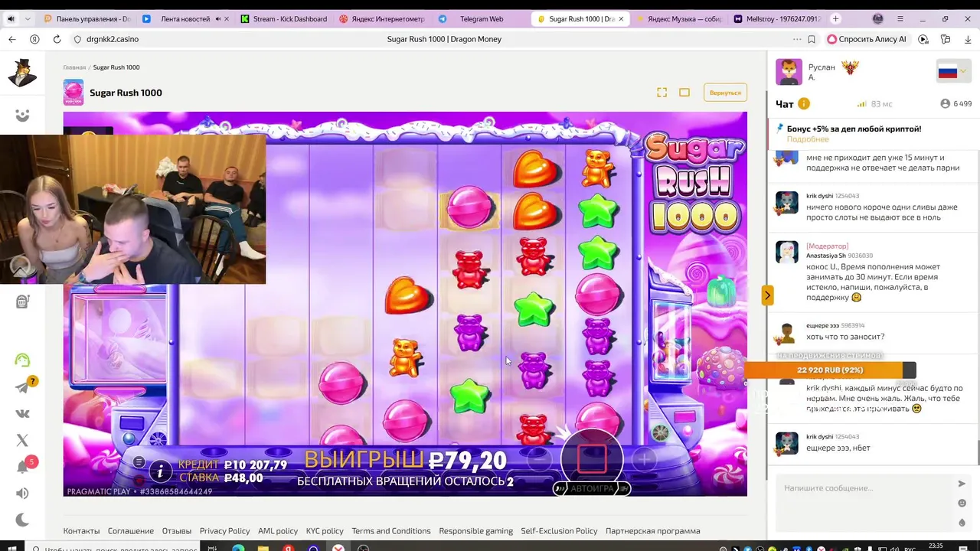
Task: Open the Telegram Web tab
Action: tap(479, 18)
